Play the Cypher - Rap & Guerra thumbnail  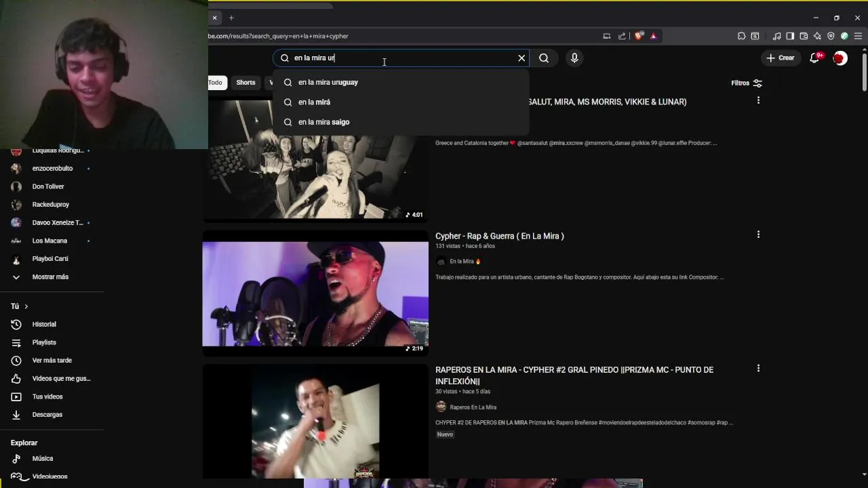pyautogui.click(x=315, y=293)
